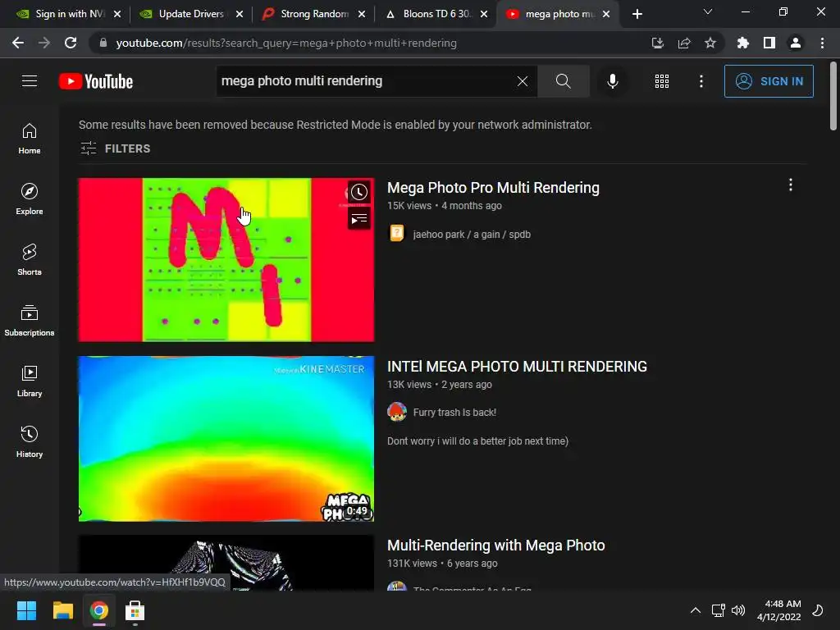Viewport: 840px width, 630px height.
Task: Reload the YouTube page
Action: [x=71, y=43]
